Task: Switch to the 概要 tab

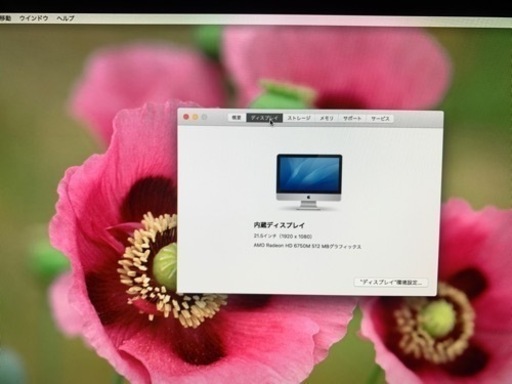Action: tap(237, 118)
